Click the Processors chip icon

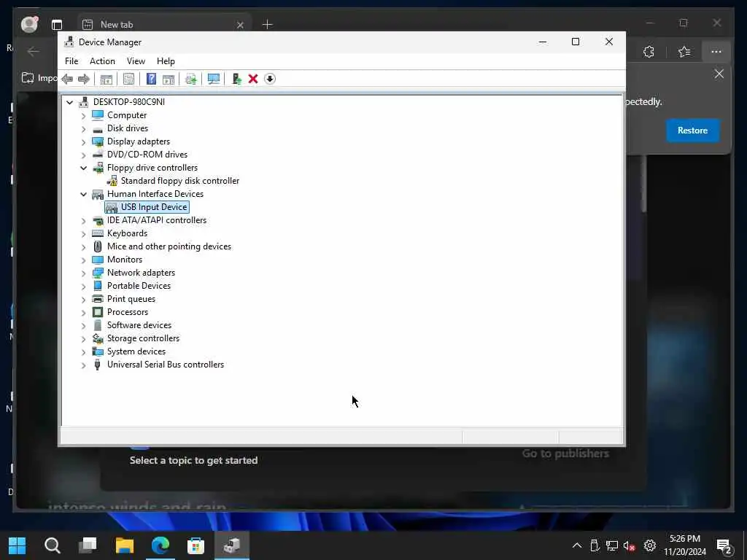coord(98,312)
